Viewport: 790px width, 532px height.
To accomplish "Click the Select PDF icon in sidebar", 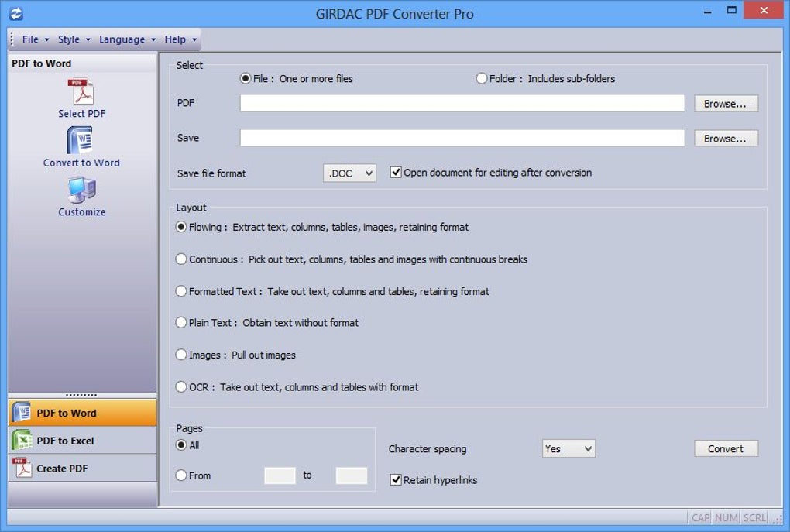I will click(81, 91).
